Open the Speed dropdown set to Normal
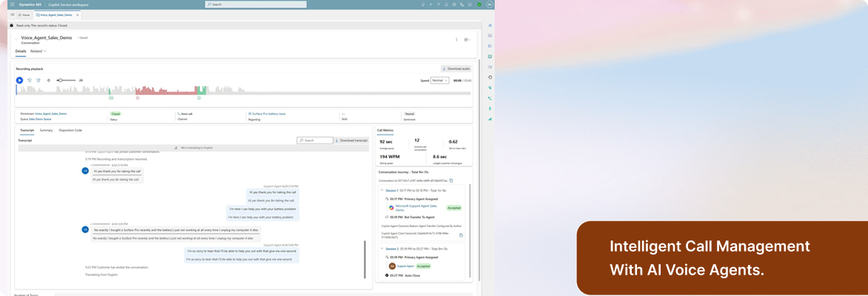Screen dimensions: 868x296 click(440, 80)
